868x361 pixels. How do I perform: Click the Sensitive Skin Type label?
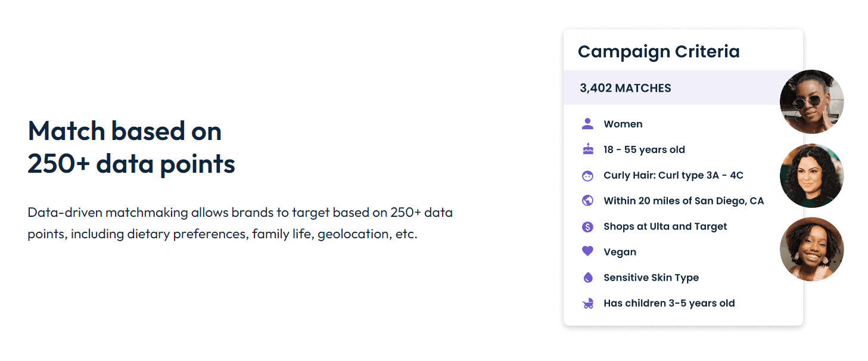click(x=651, y=278)
